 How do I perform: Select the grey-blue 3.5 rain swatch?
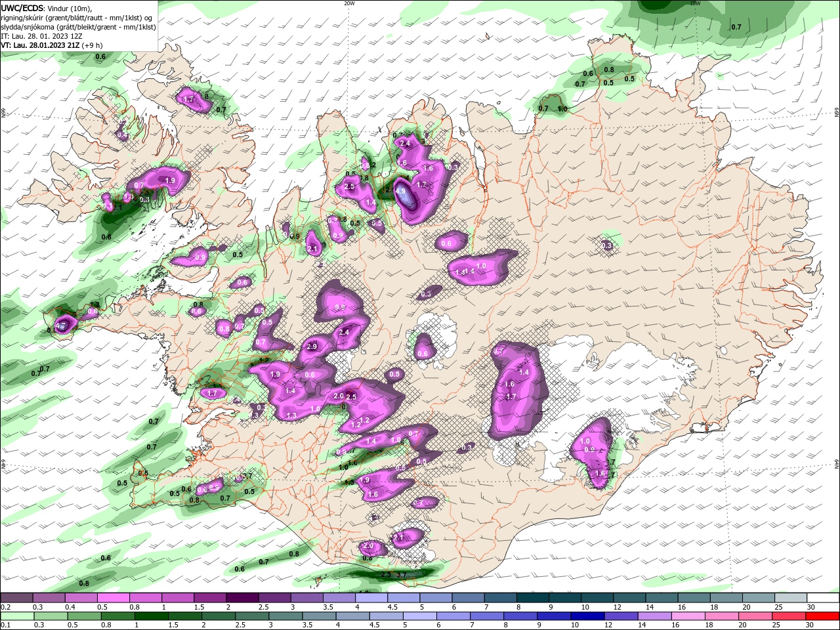pyautogui.click(x=318, y=616)
